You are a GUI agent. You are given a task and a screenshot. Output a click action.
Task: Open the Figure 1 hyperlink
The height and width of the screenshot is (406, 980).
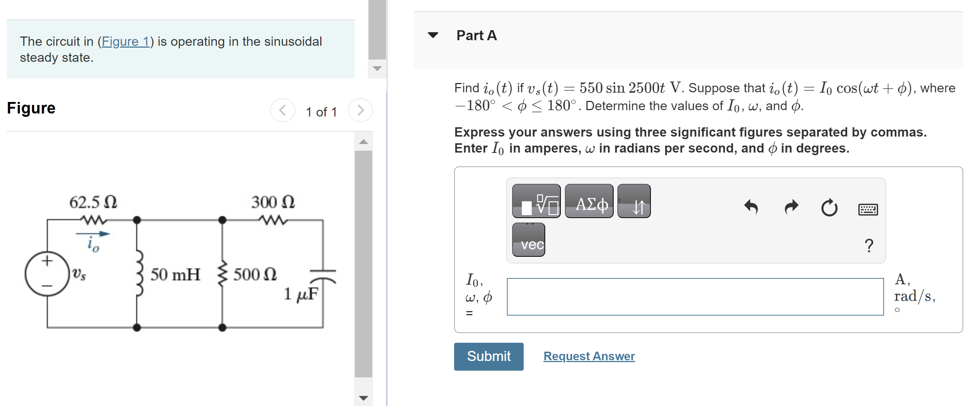click(x=126, y=41)
